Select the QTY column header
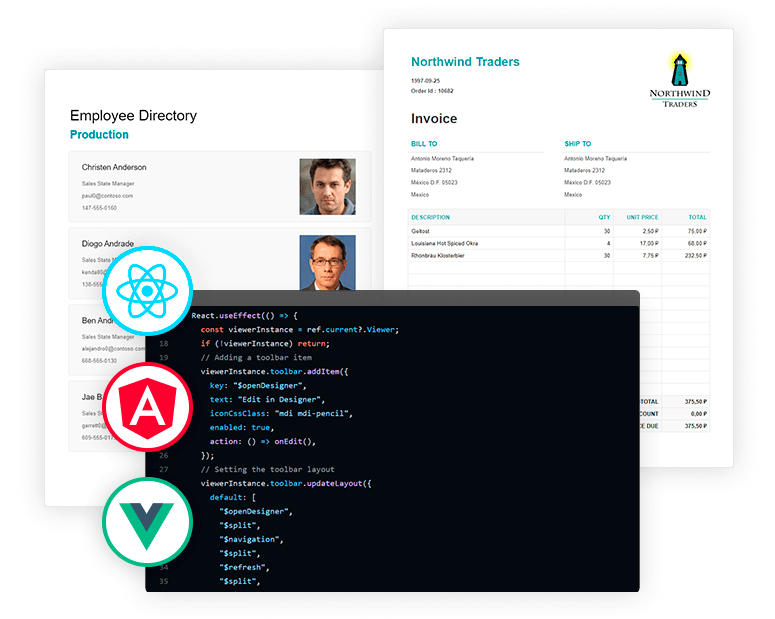 [x=604, y=217]
